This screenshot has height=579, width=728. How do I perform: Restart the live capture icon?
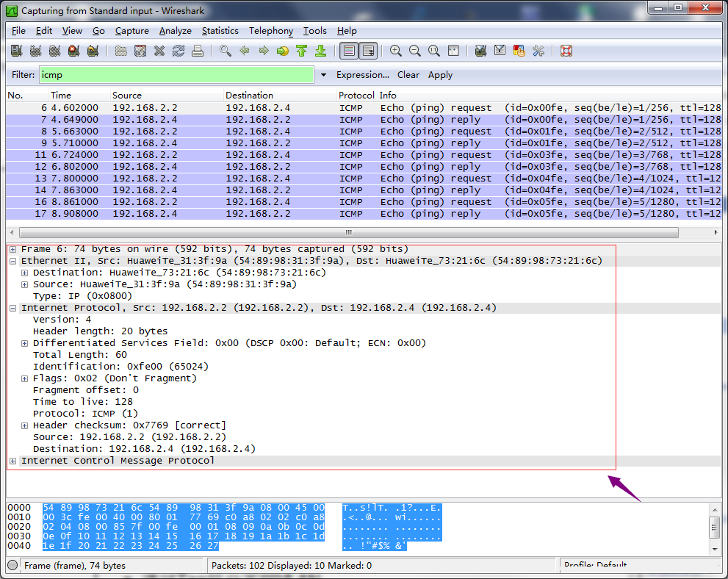pos(93,51)
